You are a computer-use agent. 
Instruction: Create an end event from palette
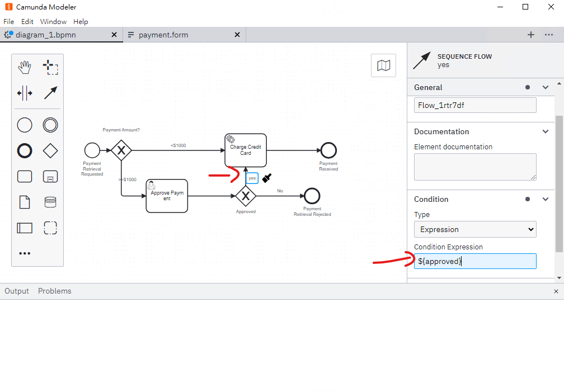25,150
